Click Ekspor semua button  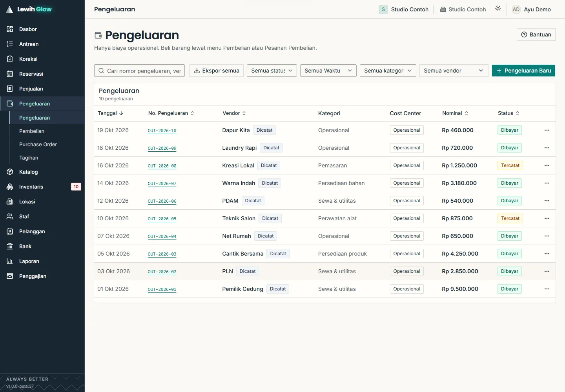point(217,71)
